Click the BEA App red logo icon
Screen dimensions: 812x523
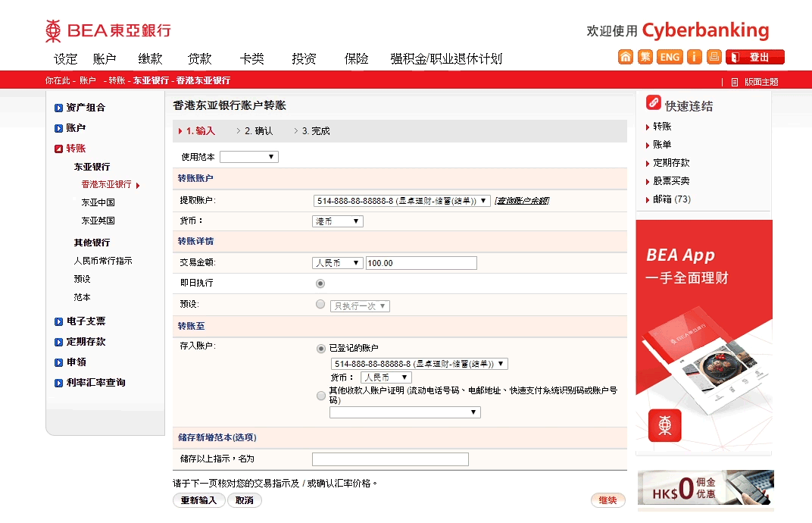665,425
